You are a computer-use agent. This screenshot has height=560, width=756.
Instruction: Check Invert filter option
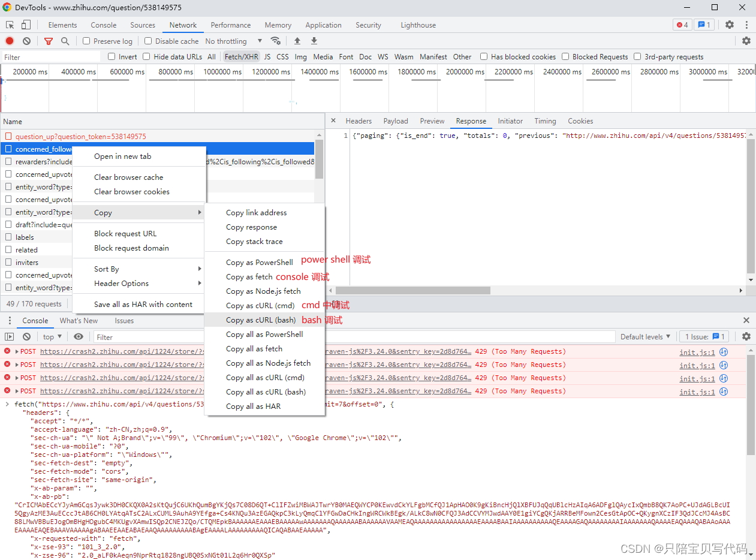[x=112, y=56]
